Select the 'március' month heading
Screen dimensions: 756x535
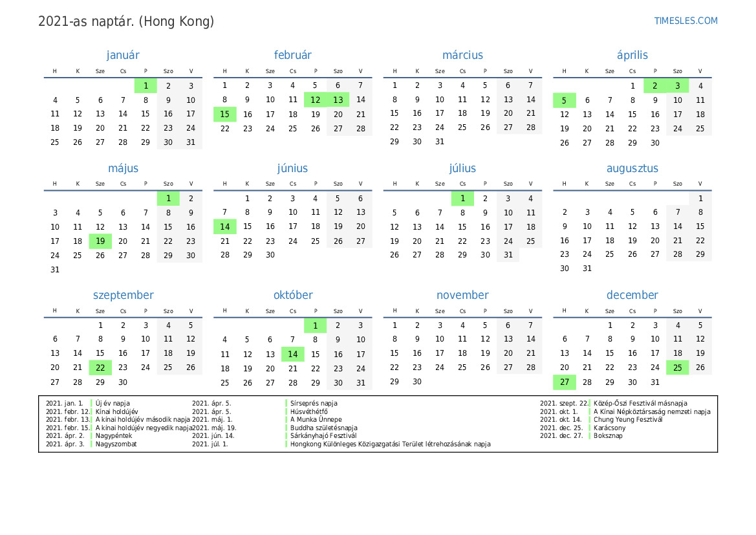pos(462,55)
